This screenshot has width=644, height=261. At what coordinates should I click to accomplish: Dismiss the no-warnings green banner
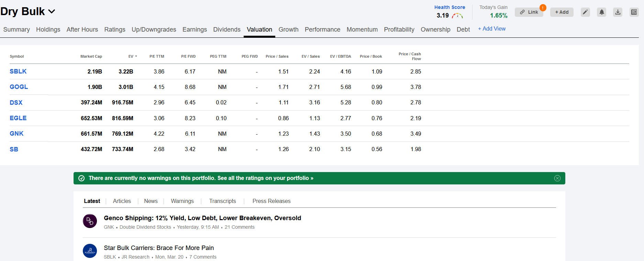click(557, 178)
